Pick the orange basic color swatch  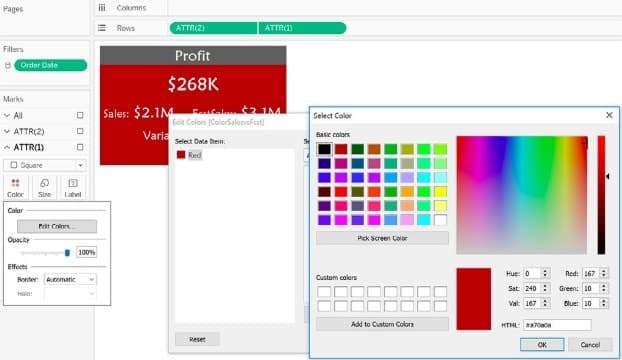tap(407, 192)
